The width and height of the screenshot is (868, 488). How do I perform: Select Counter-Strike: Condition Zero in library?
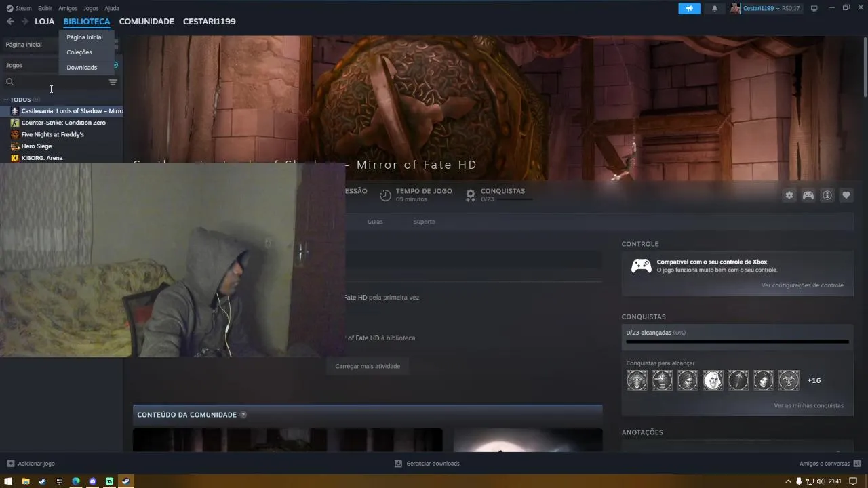(x=62, y=123)
